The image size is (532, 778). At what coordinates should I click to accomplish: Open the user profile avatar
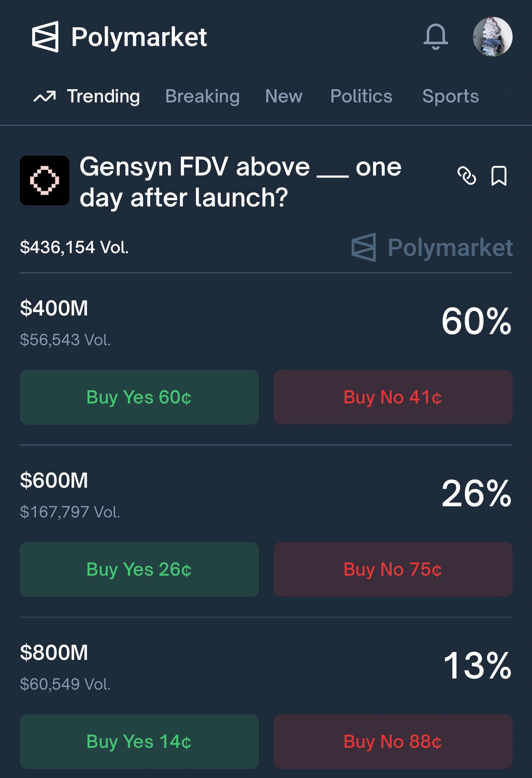point(492,37)
